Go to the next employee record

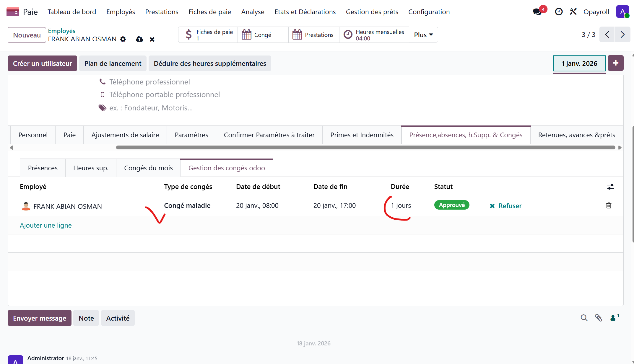(x=622, y=35)
